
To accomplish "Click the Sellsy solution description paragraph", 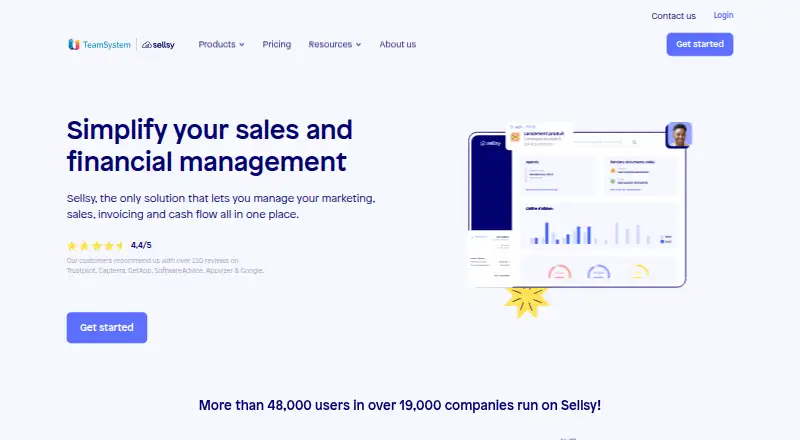I will point(221,206).
